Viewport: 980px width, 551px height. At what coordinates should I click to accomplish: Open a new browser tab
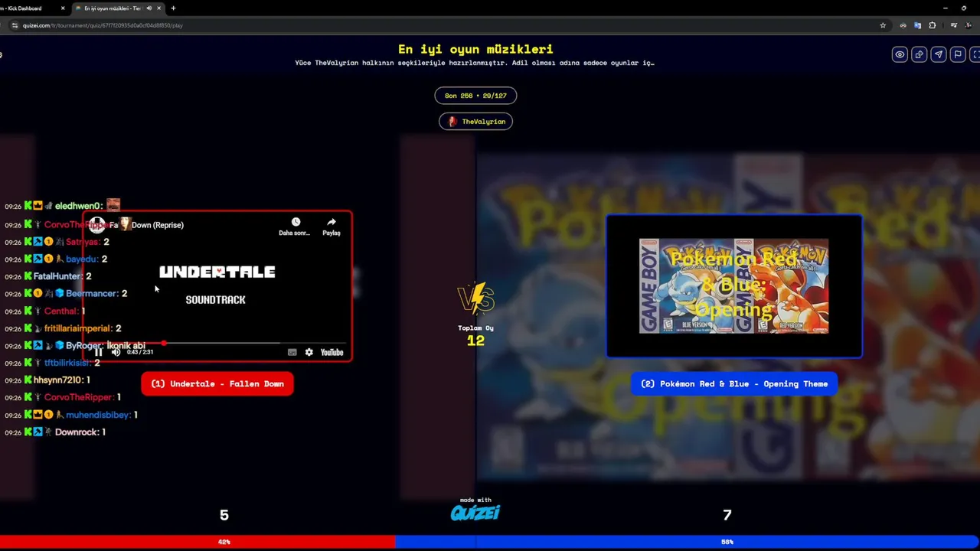click(x=173, y=8)
